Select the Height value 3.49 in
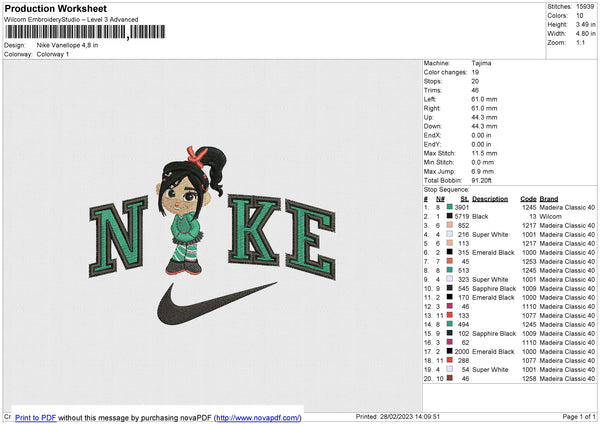 pyautogui.click(x=585, y=24)
